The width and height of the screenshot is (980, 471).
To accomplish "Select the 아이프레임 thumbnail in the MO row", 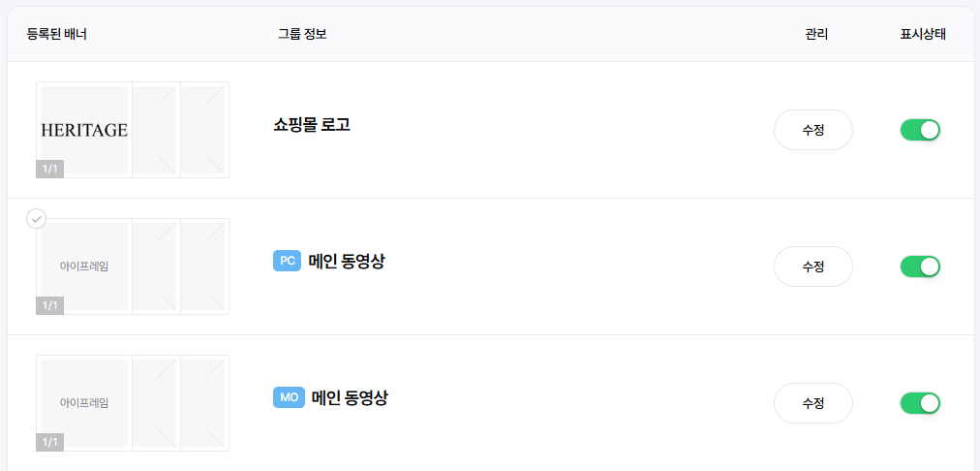I will coord(84,402).
